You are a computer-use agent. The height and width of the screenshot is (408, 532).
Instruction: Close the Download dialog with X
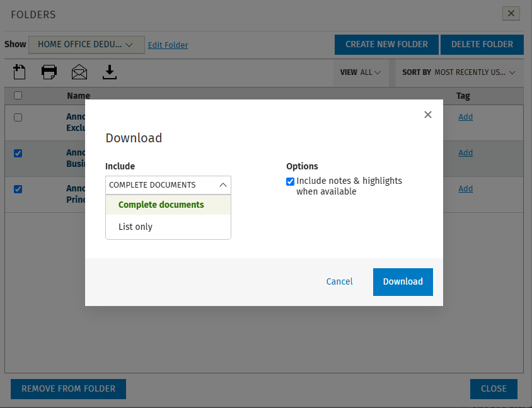click(428, 115)
